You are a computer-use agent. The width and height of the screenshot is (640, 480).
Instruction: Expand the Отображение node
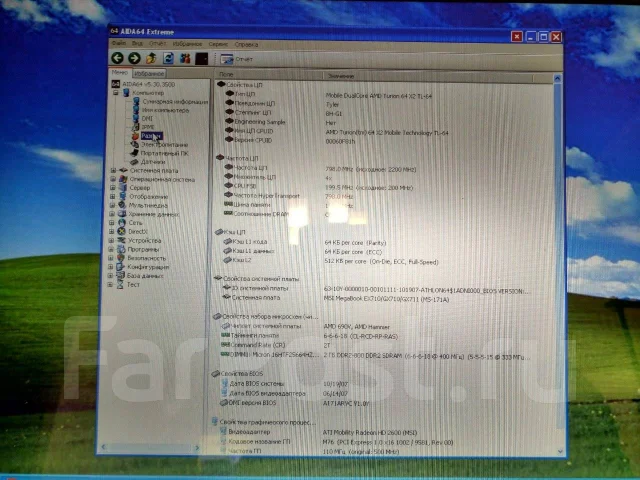[112, 196]
